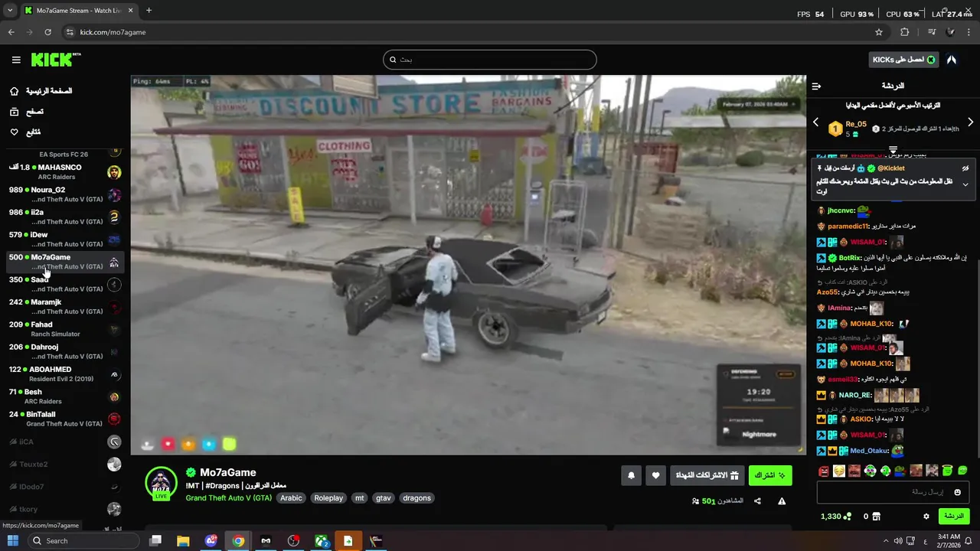Open browser extensions puzzle icon
This screenshot has height=551, width=980.
pos(905,32)
